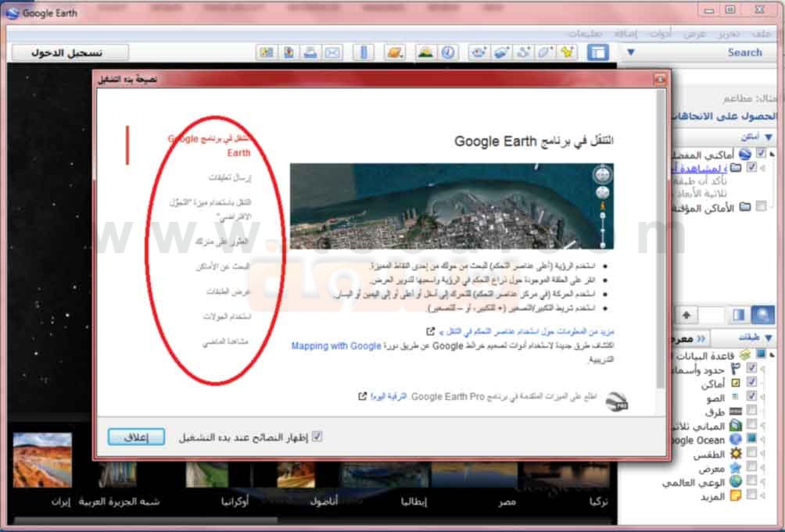
Task: Select the Add Path tool icon
Action: (x=523, y=52)
